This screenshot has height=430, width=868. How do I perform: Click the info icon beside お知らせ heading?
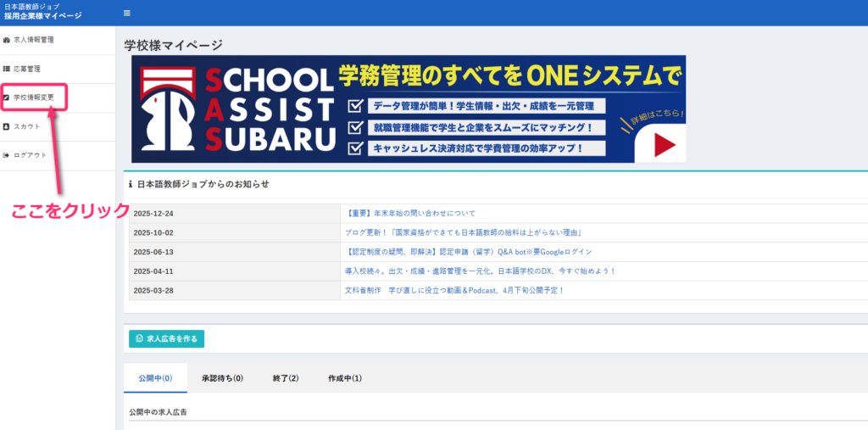pos(131,183)
